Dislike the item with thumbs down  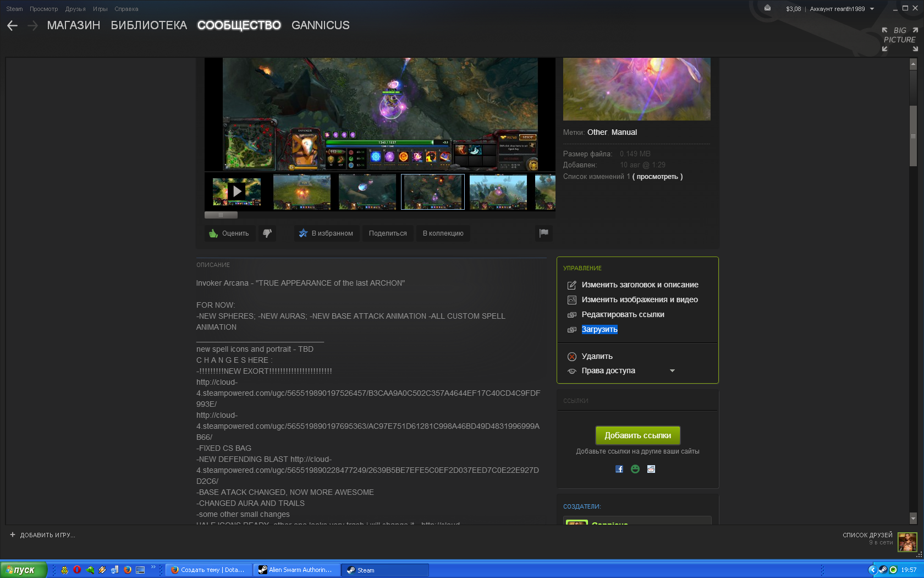(267, 233)
